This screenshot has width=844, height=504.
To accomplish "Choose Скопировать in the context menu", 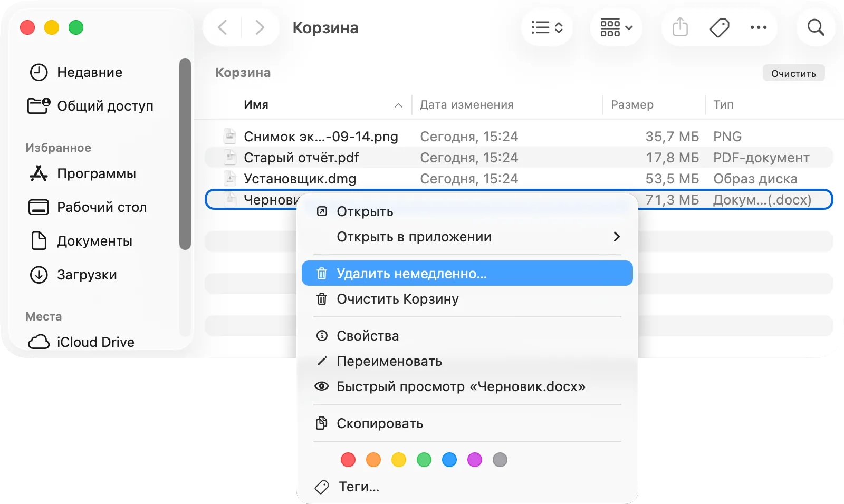I will coord(467,423).
